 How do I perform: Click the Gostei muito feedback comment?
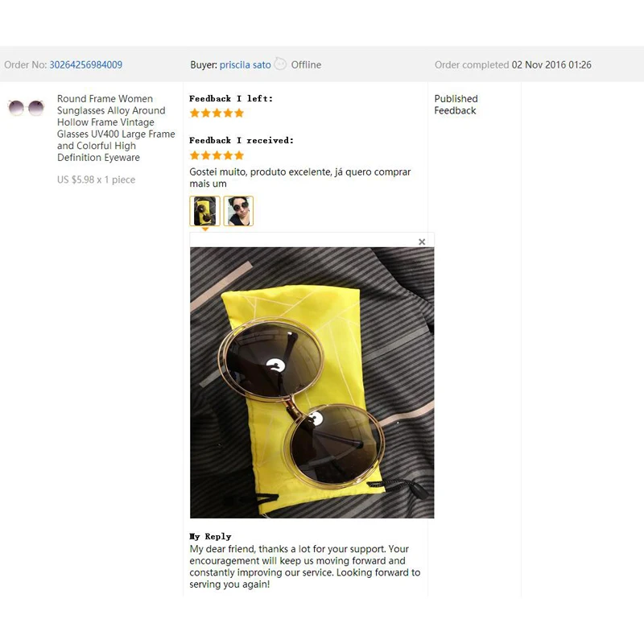[299, 178]
